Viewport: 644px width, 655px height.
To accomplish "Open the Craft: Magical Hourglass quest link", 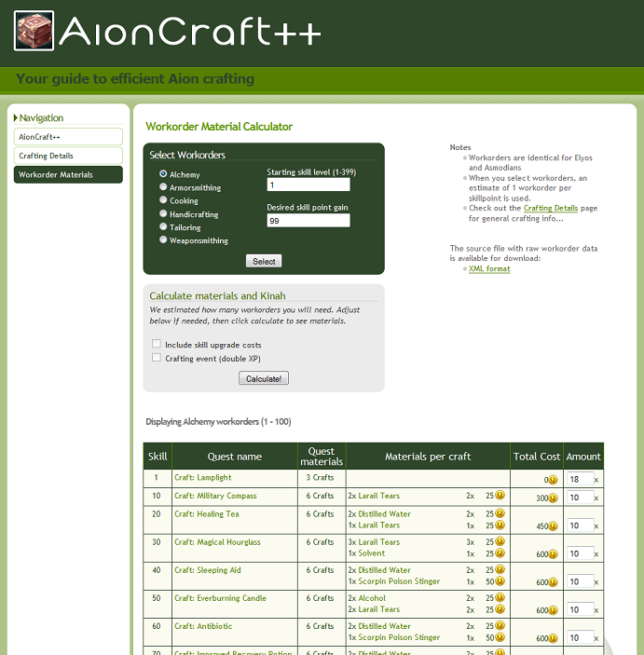I will [x=217, y=541].
